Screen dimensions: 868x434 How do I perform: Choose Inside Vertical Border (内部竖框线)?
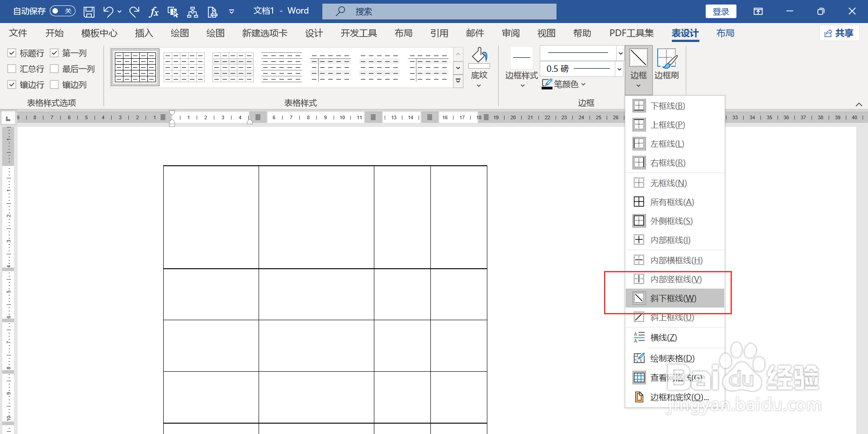click(675, 279)
